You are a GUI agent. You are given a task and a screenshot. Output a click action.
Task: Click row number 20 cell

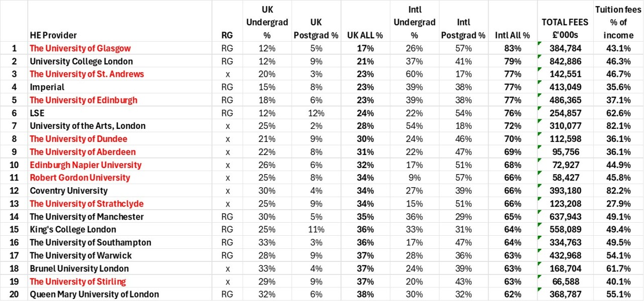click(14, 294)
